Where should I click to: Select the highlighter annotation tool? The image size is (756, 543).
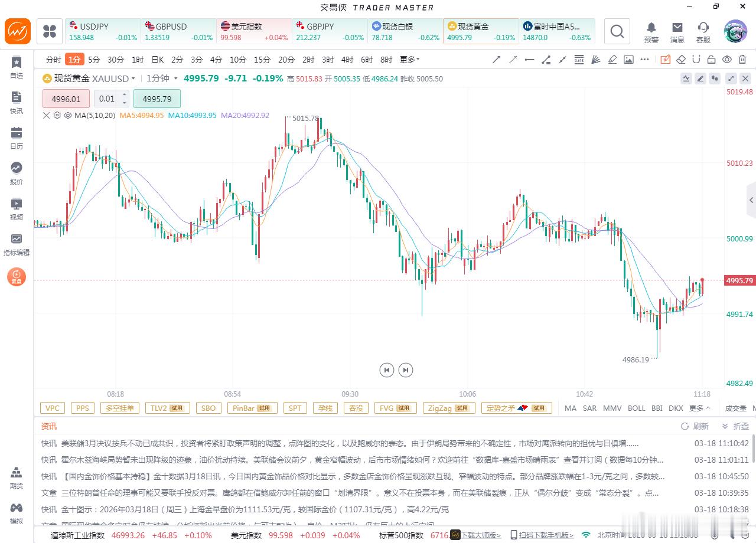[612, 60]
